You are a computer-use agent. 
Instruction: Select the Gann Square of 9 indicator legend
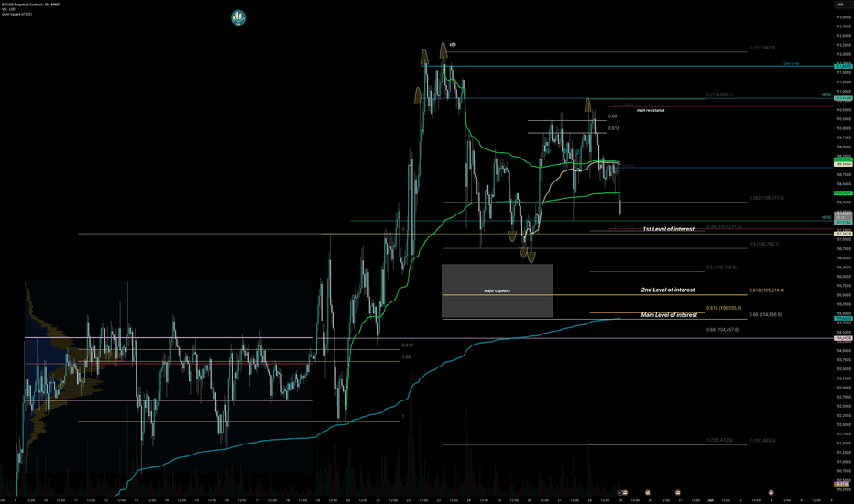[16, 14]
